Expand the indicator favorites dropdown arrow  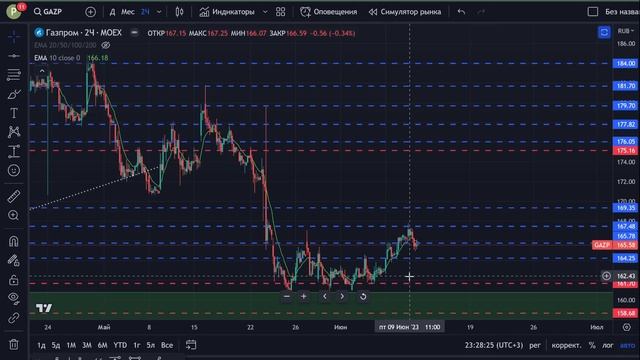point(265,12)
